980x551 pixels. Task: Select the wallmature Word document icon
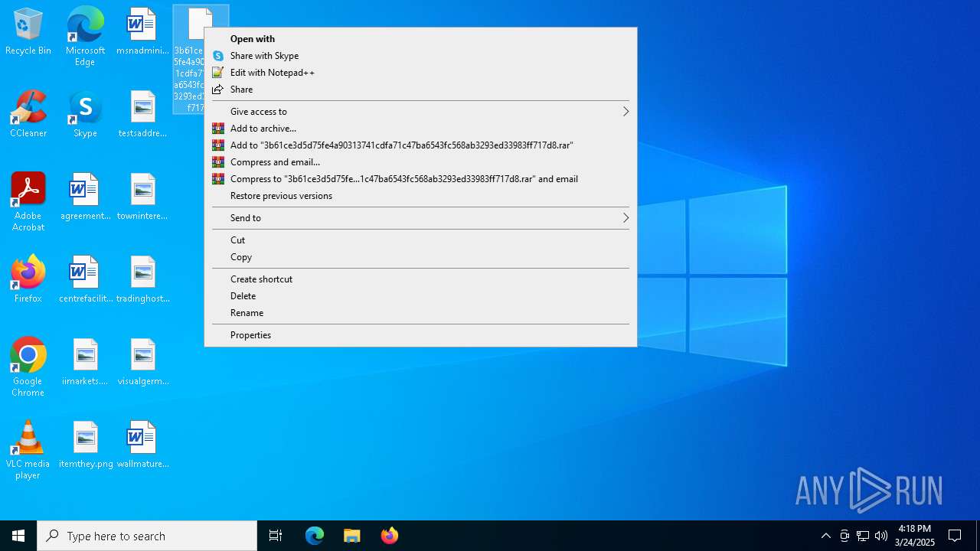tap(142, 445)
